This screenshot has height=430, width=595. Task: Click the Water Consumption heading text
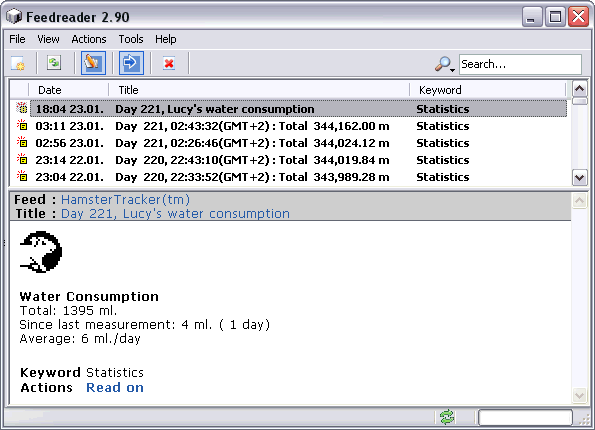pos(89,296)
